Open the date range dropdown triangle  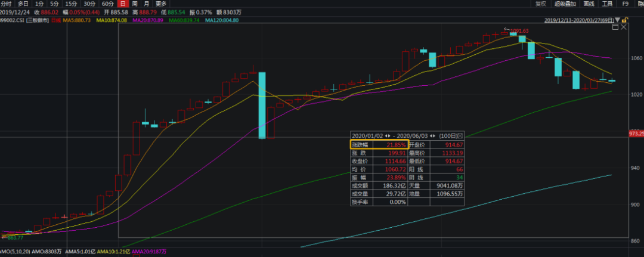pyautogui.click(x=618, y=20)
